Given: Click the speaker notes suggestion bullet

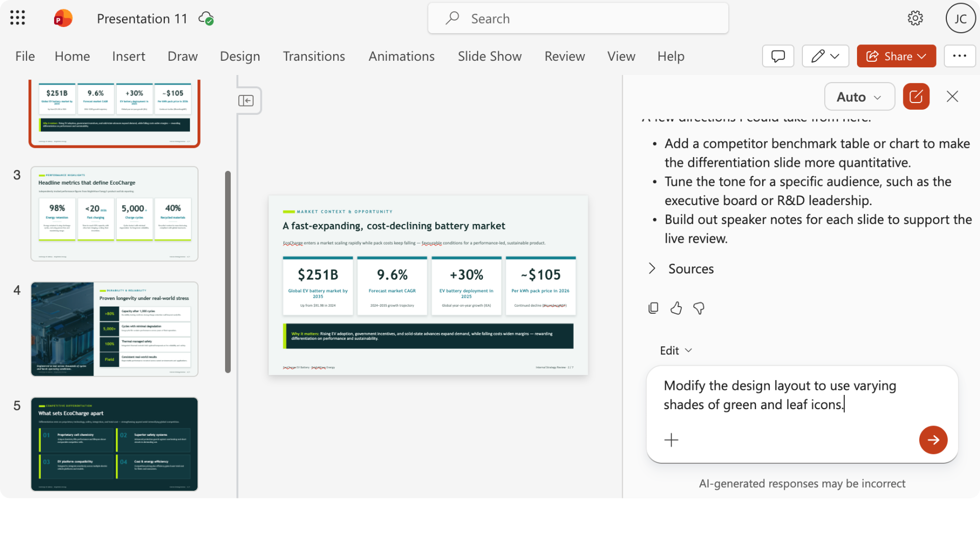Looking at the screenshot, I should [x=818, y=229].
